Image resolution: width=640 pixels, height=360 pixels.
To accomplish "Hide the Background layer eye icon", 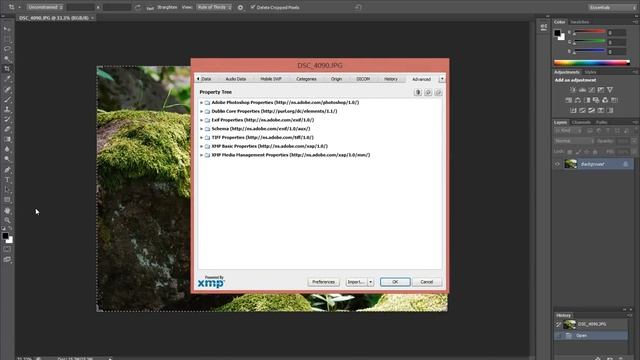I will [x=558, y=164].
